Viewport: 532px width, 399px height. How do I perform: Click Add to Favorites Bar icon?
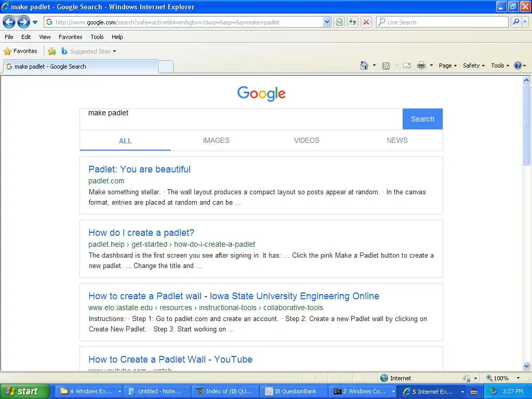pos(52,51)
